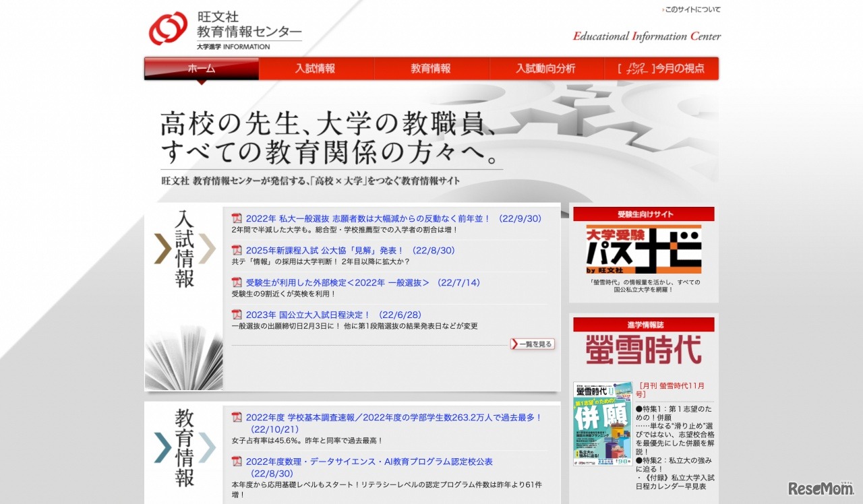Click the PDF icon beside the 外部検定 article

pyautogui.click(x=236, y=282)
